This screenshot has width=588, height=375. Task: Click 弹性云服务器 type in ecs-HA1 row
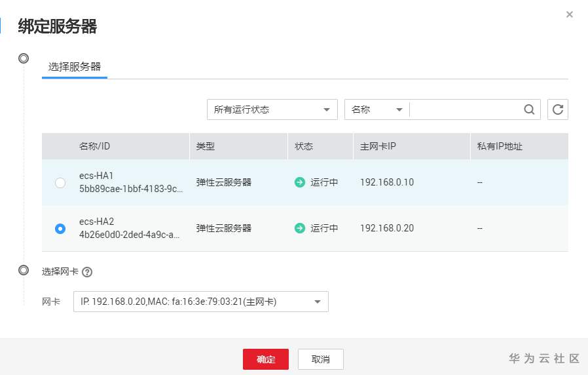tap(224, 182)
